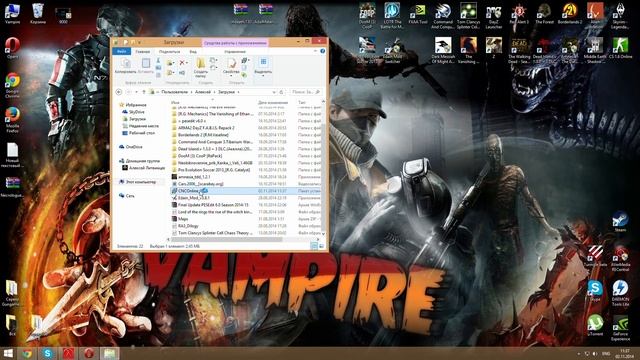This screenshot has width=640, height=360.
Task: Click the Back navigation arrow in Explorer
Action: (119, 92)
